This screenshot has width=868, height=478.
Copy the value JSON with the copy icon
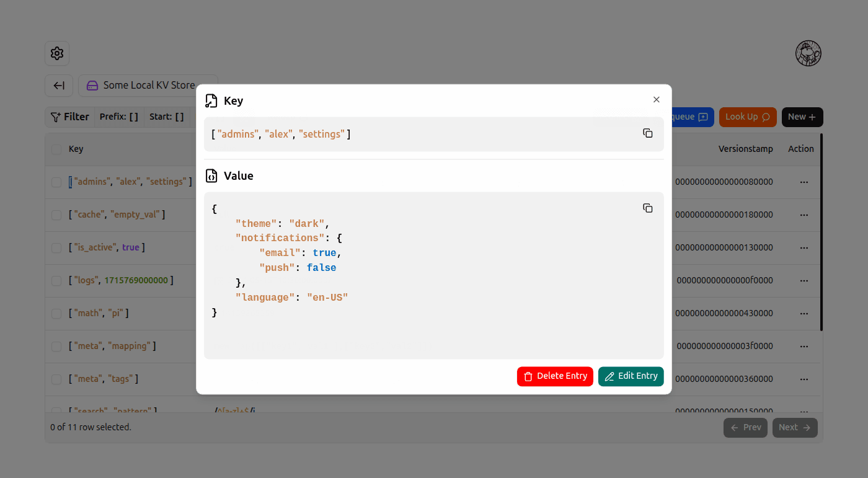tap(648, 208)
